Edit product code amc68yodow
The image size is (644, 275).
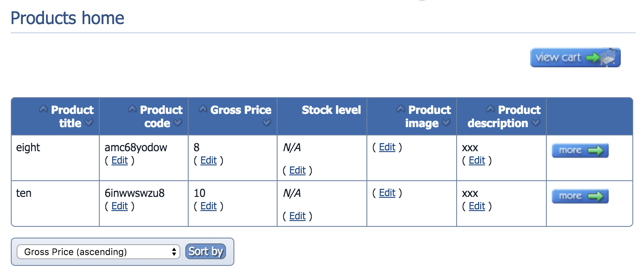120,161
